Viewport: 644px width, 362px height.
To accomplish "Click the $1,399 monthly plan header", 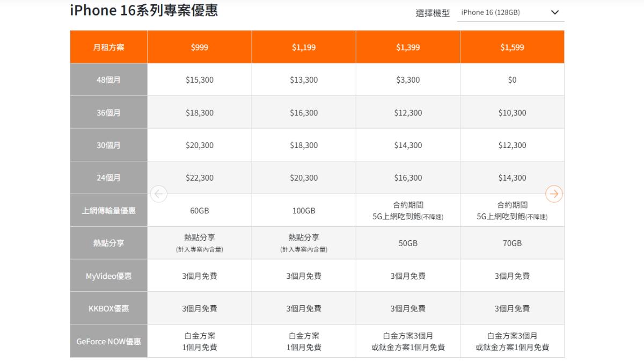I will pos(408,47).
